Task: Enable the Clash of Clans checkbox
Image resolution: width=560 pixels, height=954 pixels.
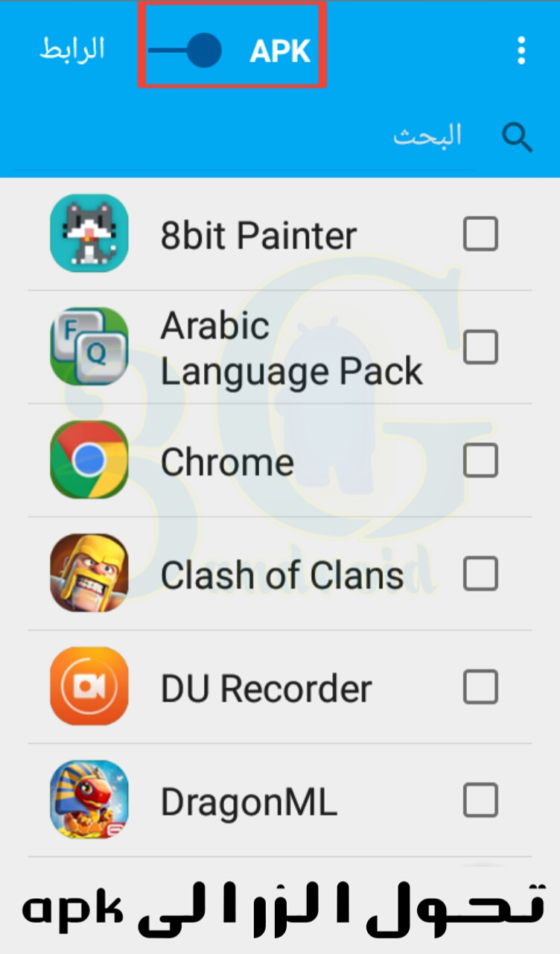Action: click(480, 573)
